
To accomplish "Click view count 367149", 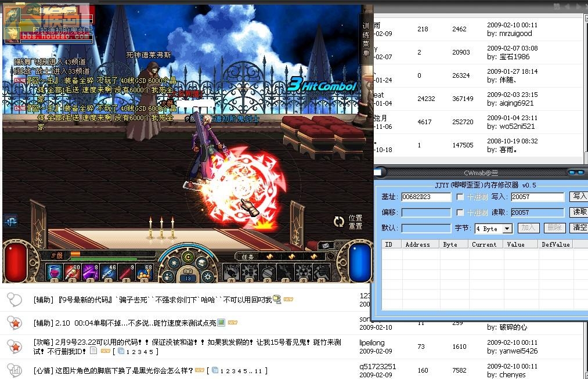I will pyautogui.click(x=463, y=99).
